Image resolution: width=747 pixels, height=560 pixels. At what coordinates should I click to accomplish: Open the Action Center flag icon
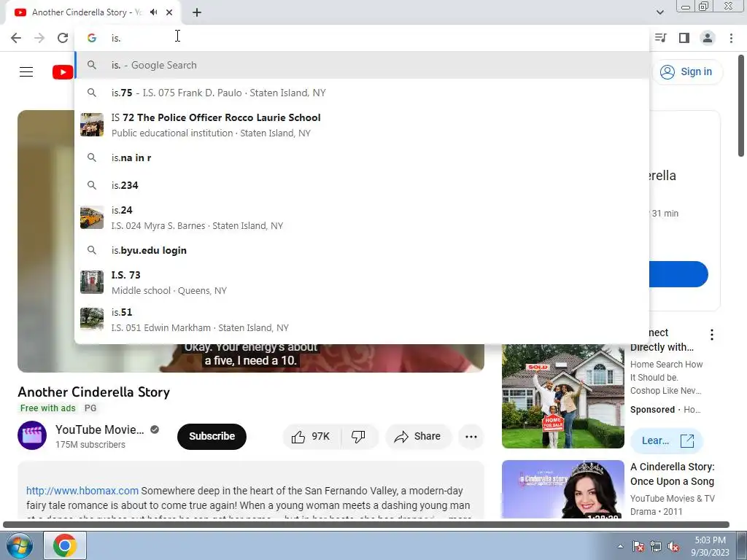click(x=638, y=546)
